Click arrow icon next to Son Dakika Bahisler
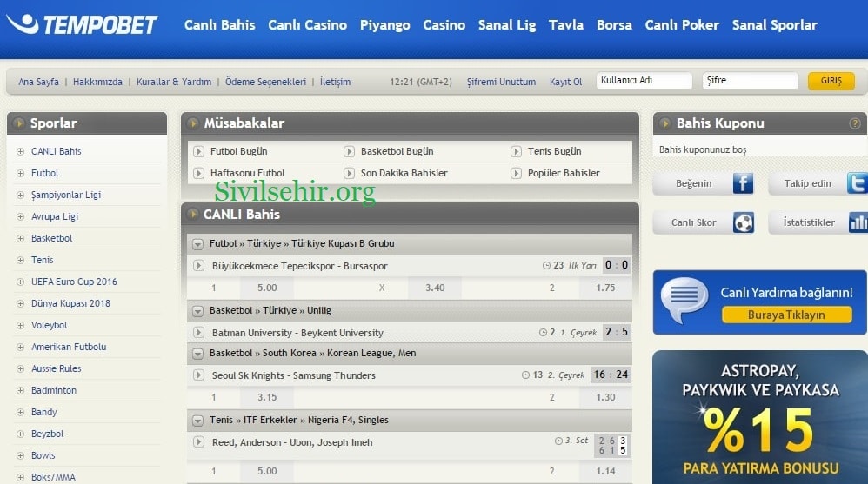 (x=349, y=173)
